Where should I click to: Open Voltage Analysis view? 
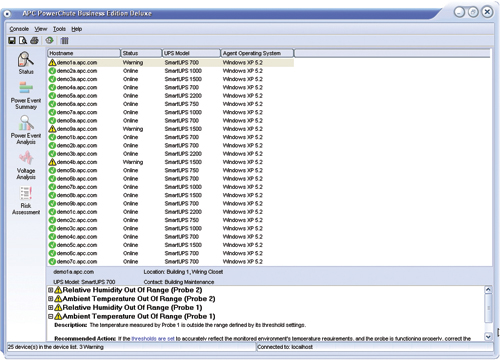coord(26,165)
